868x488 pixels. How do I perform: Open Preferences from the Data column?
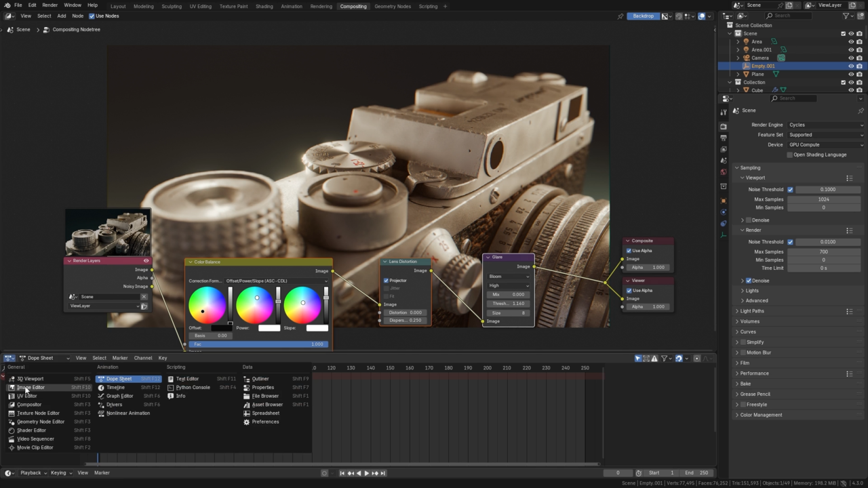(x=265, y=422)
